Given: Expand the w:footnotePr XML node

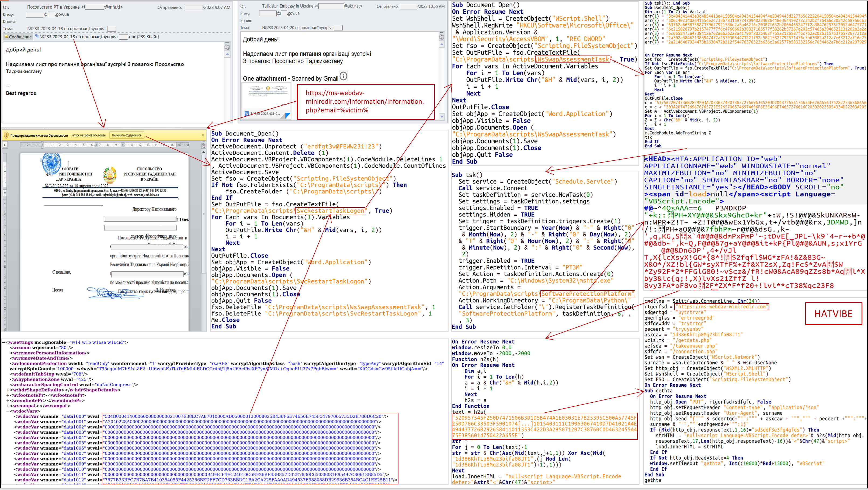Looking at the screenshot, I should 8,395.
